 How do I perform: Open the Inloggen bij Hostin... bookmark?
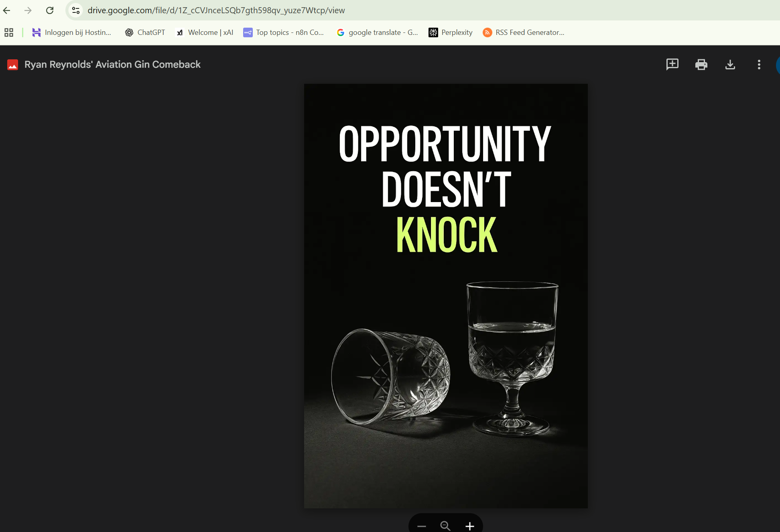(x=72, y=32)
